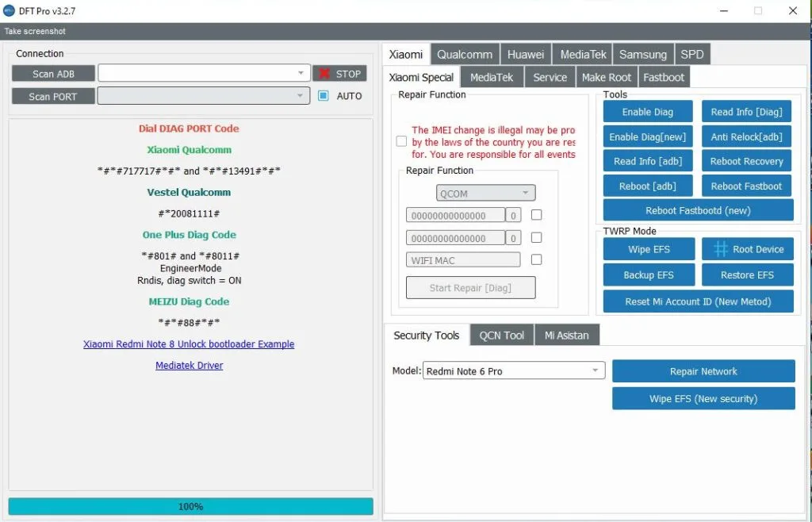
Task: Click the second IMEI check digit box
Action: [x=513, y=238]
